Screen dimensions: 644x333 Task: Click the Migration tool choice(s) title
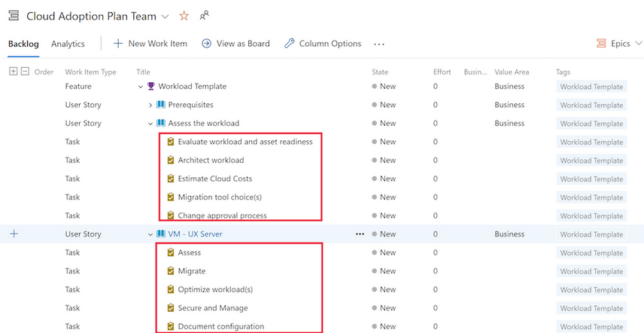pos(220,197)
